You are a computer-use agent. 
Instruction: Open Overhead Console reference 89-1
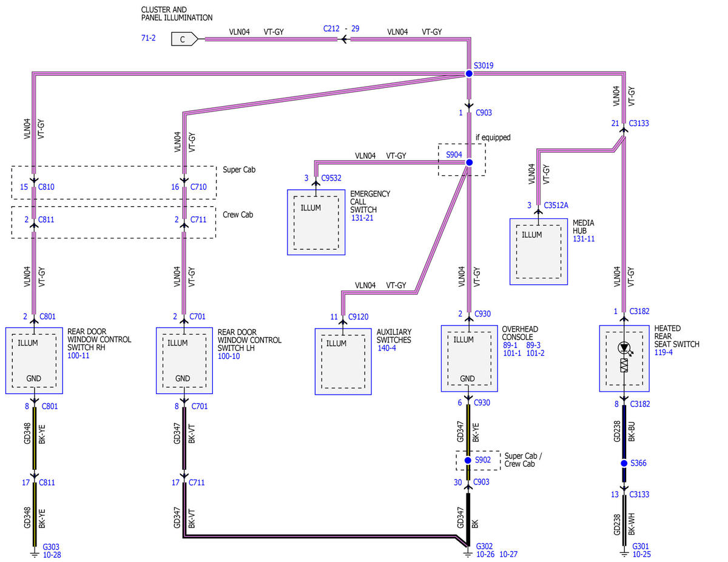pyautogui.click(x=509, y=344)
